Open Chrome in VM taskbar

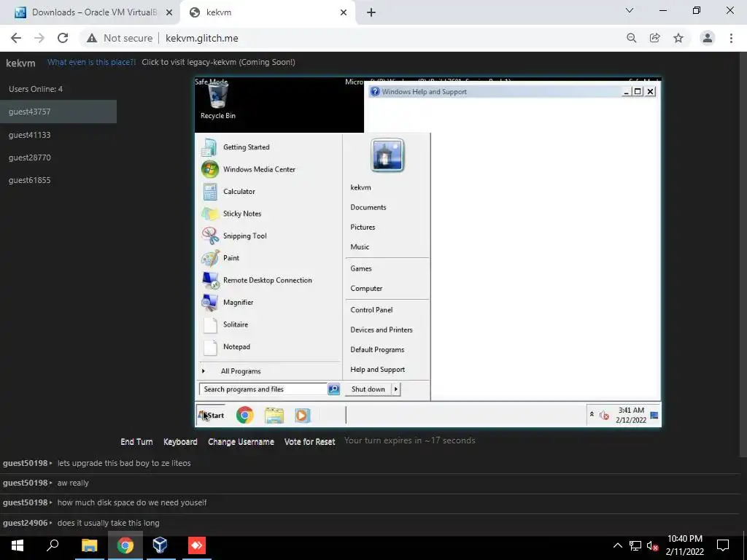[x=245, y=415]
